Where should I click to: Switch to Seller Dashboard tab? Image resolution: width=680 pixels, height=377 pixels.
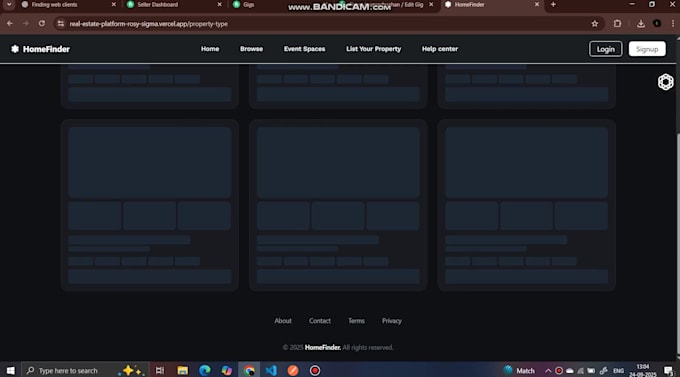pos(157,5)
